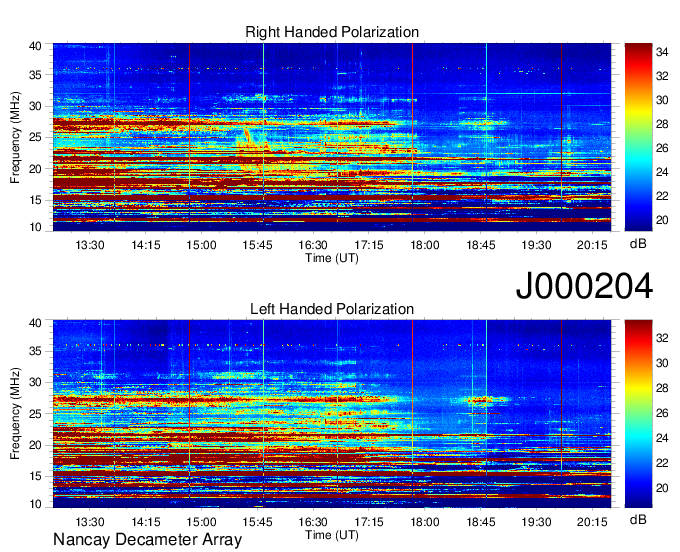Click the 15:00 time tick of Left Handed plot

click(x=201, y=522)
